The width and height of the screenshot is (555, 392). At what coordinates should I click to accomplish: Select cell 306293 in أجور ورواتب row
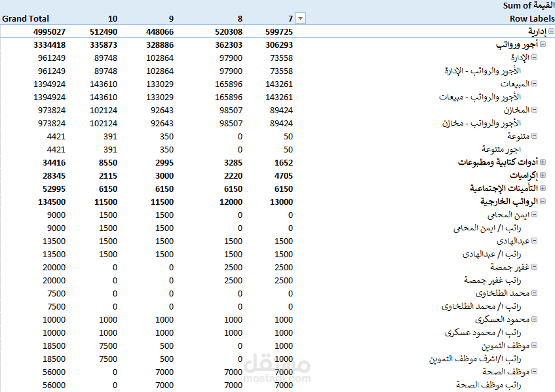coord(279,45)
